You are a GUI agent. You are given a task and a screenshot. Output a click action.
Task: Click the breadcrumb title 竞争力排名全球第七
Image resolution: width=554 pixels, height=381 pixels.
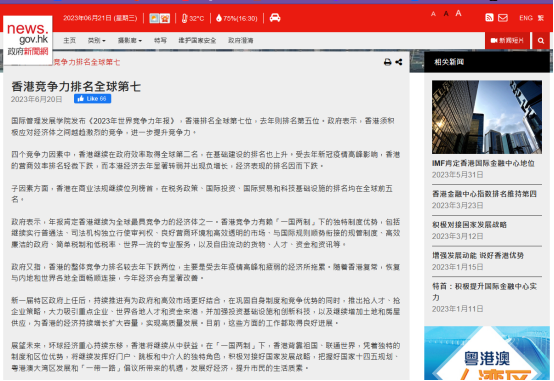point(86,62)
